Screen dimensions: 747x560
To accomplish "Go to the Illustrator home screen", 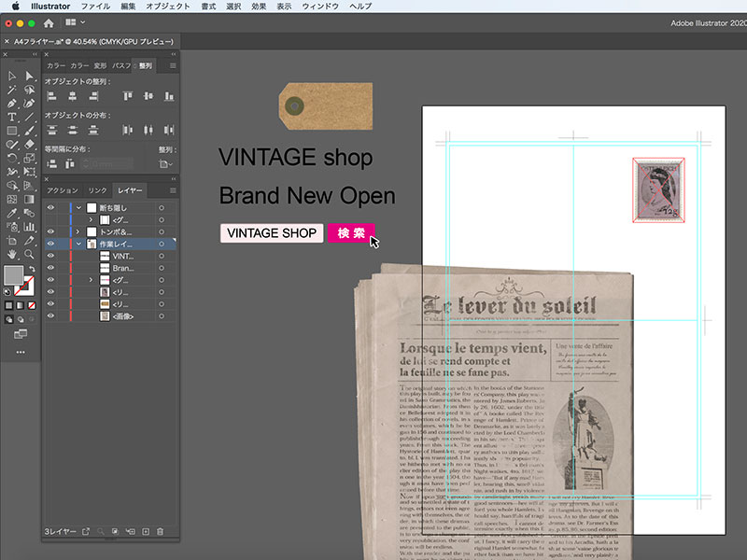I will click(49, 22).
